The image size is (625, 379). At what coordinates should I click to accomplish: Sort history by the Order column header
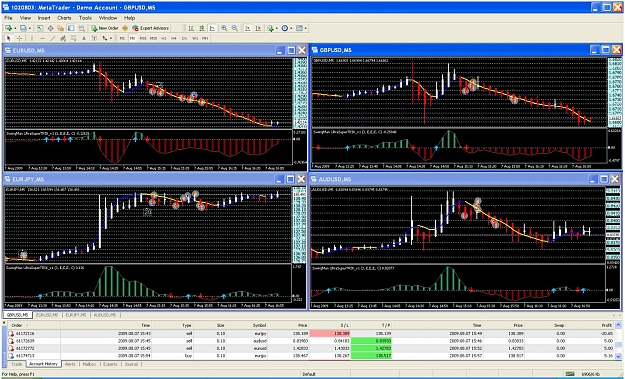[x=34, y=325]
